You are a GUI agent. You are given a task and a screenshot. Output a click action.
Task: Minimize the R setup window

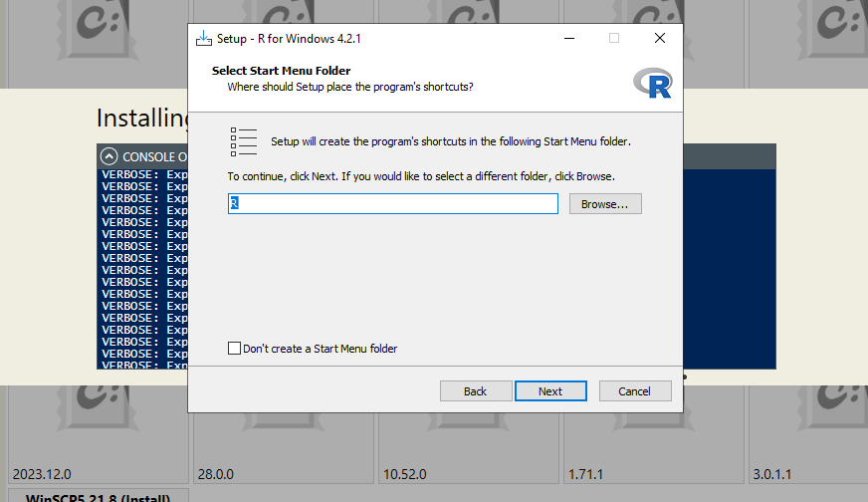(569, 38)
